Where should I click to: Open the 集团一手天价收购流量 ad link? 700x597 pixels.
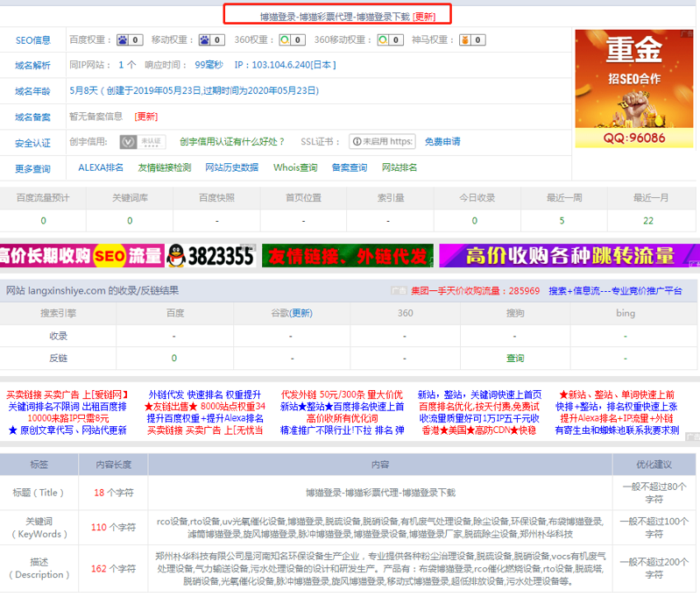tap(476, 291)
